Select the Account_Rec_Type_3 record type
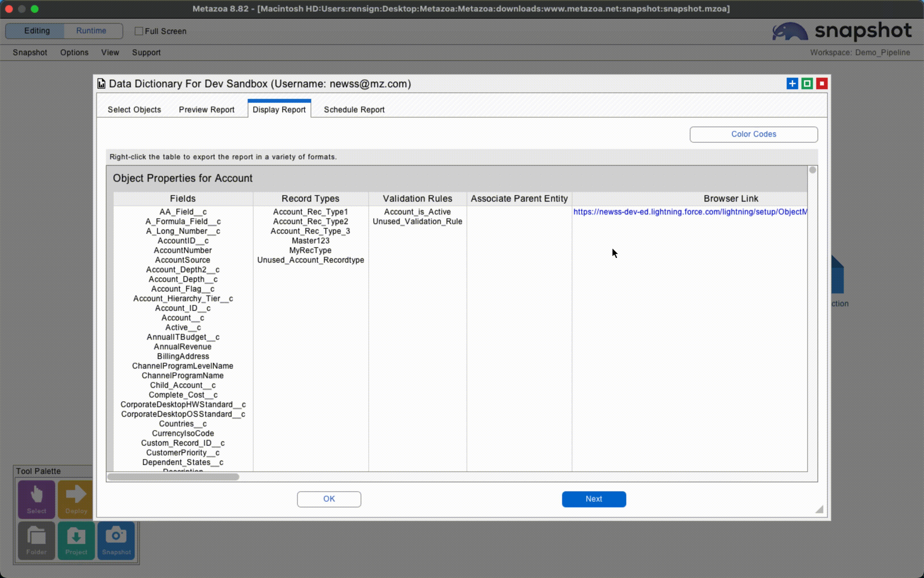The height and width of the screenshot is (578, 924). point(311,231)
